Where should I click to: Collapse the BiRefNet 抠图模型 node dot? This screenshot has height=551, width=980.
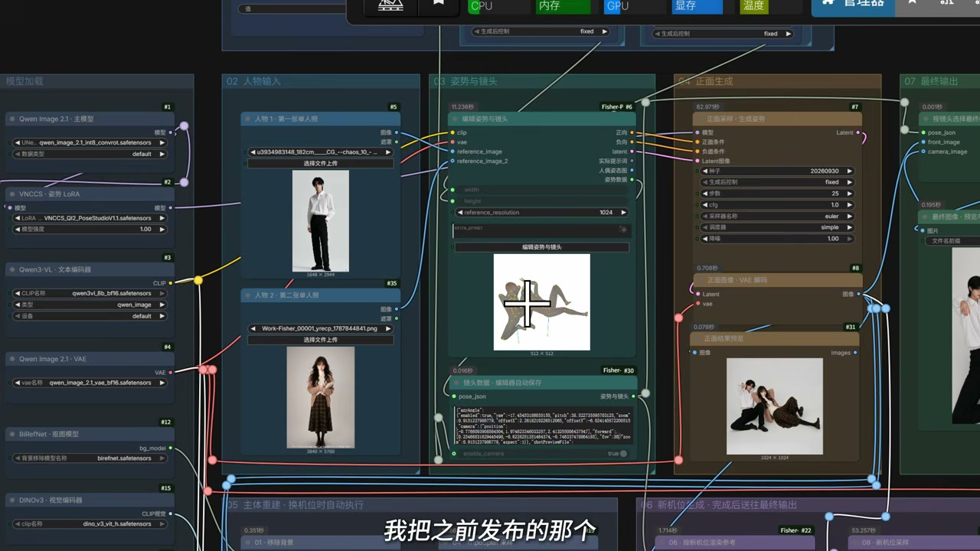click(x=12, y=434)
